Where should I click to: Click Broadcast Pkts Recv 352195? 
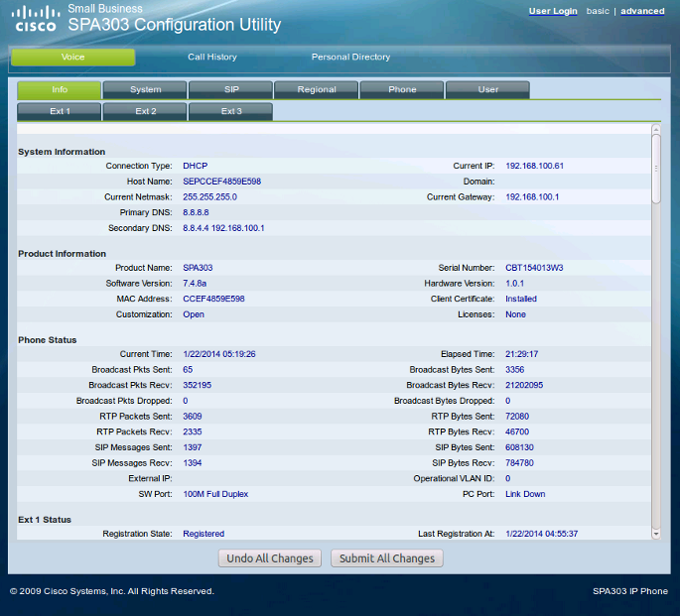197,385
